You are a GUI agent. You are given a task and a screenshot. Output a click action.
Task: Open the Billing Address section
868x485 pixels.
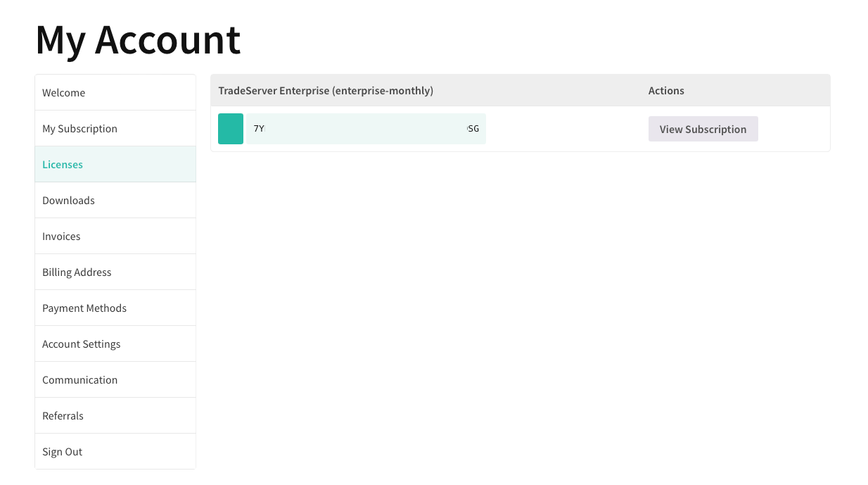76,272
